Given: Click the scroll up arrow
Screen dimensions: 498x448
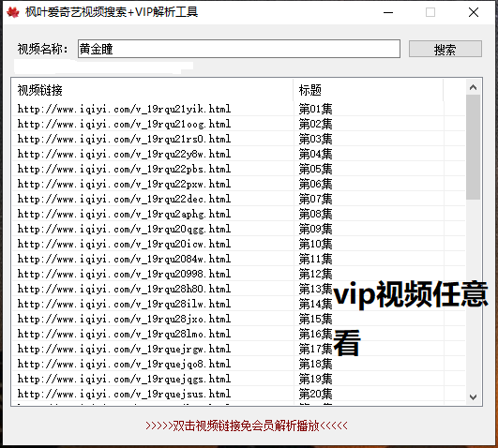Looking at the screenshot, I should [473, 87].
